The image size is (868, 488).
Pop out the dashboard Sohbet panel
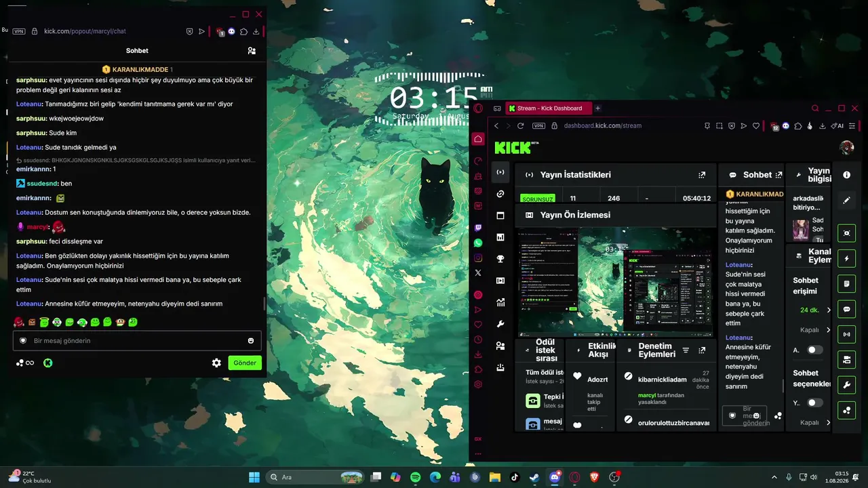pos(778,175)
